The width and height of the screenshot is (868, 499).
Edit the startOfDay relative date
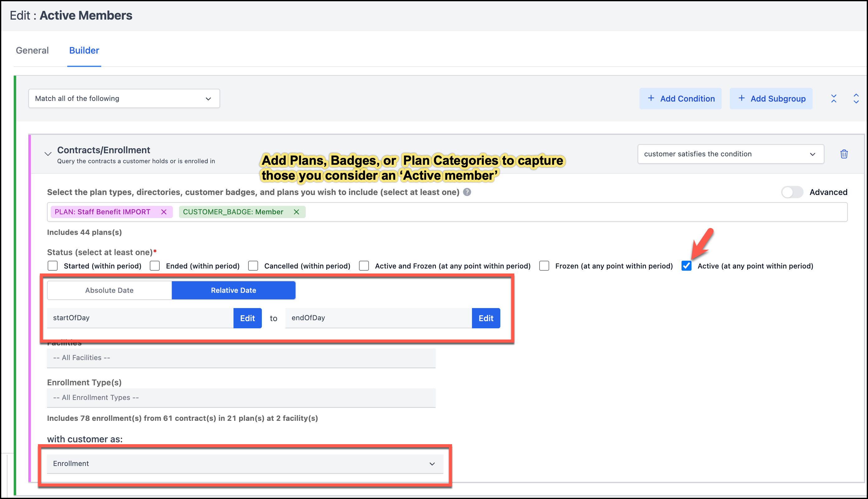pos(247,318)
